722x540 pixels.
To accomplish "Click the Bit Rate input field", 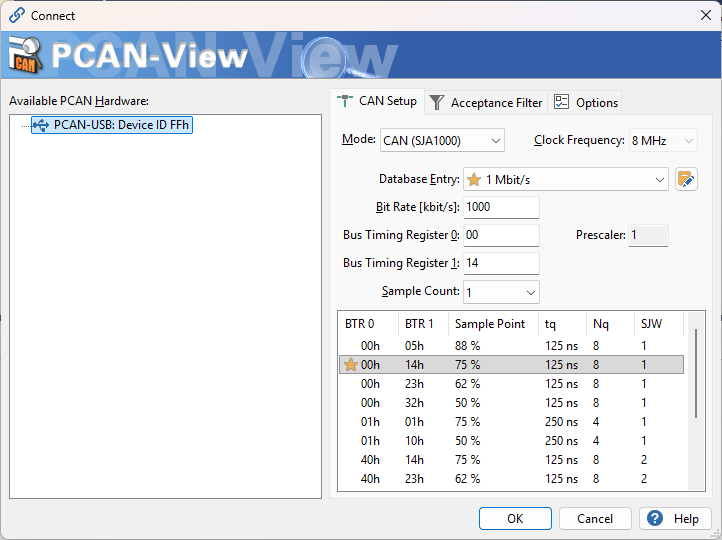I will point(501,207).
